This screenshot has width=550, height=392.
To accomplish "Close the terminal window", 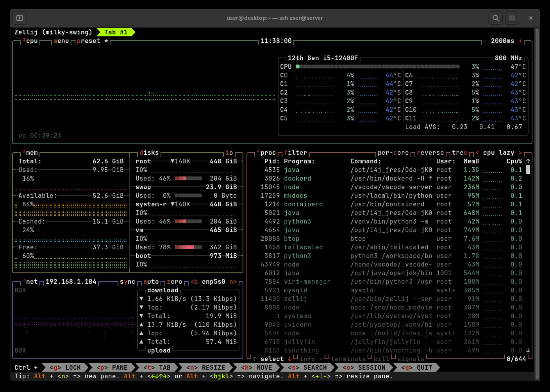I will click(x=530, y=18).
